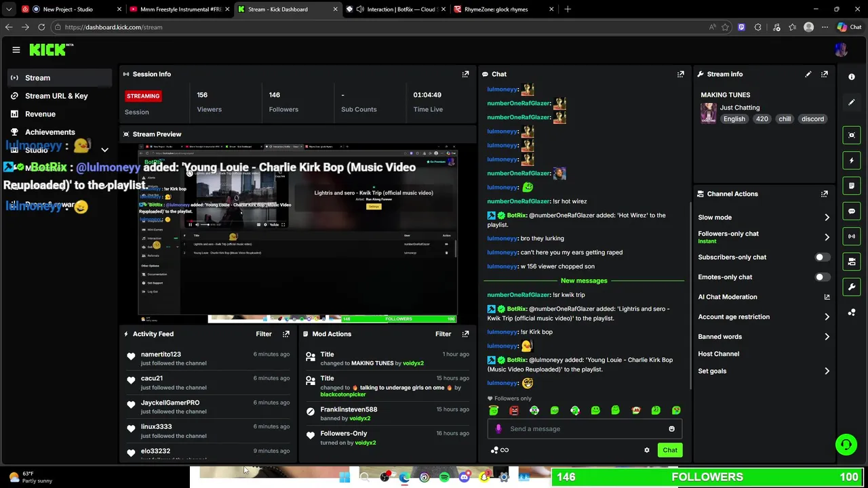
Task: Pop out the Stream info panel
Action: [825, 74]
